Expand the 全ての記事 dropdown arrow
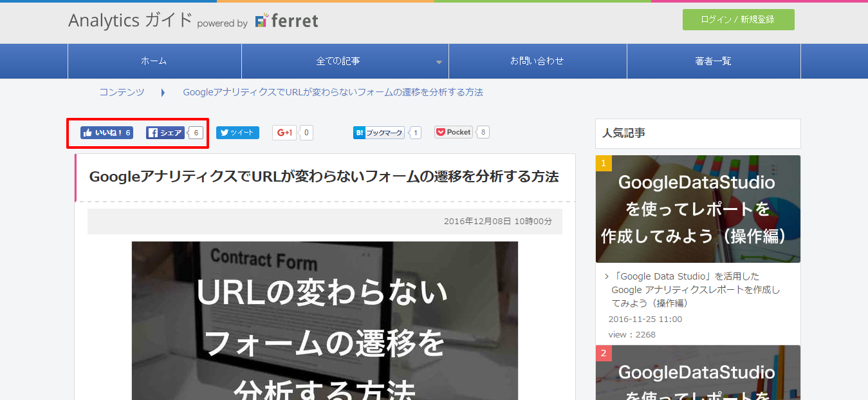This screenshot has height=400, width=868. 439,62
